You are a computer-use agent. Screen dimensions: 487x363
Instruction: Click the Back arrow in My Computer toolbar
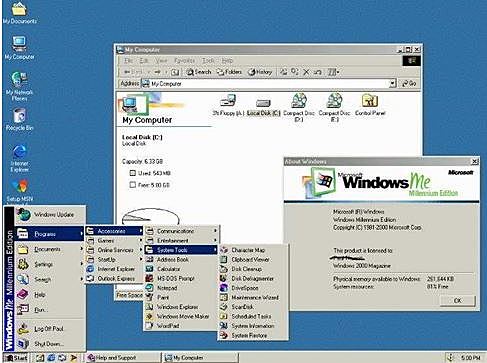click(132, 72)
